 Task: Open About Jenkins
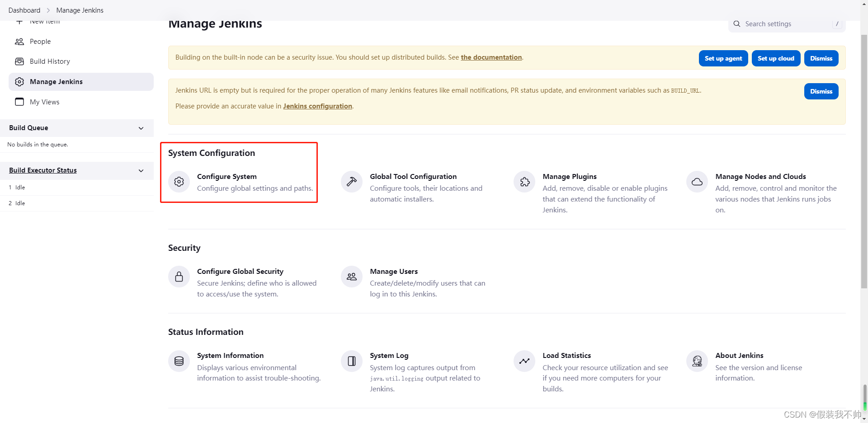pos(739,356)
